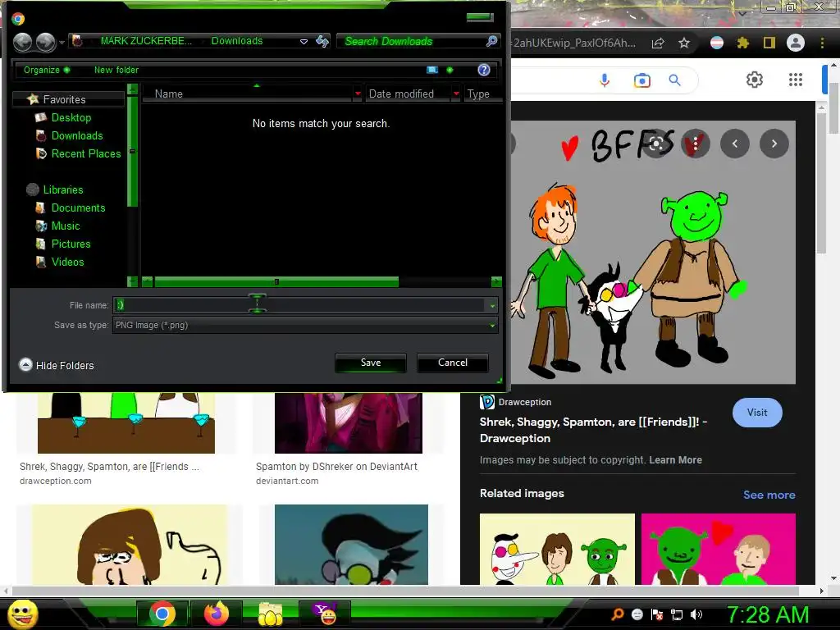
Task: Select Libraries in navigation pane
Action: tap(63, 189)
